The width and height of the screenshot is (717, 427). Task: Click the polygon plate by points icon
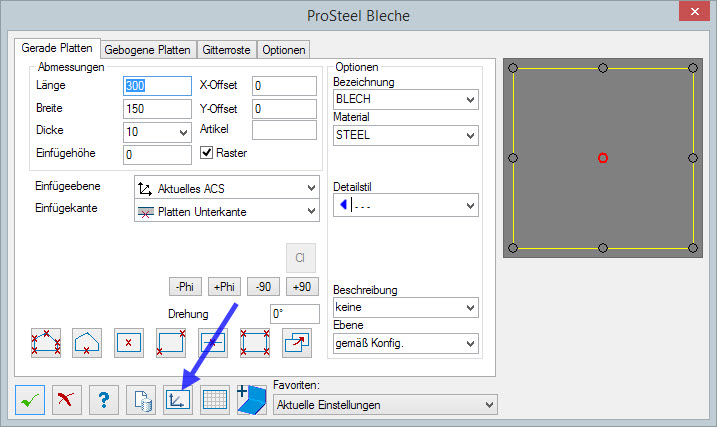[46, 343]
